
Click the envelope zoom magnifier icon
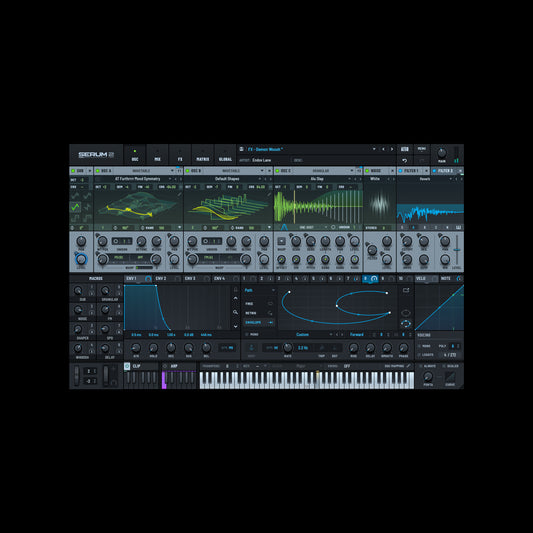coord(235,312)
